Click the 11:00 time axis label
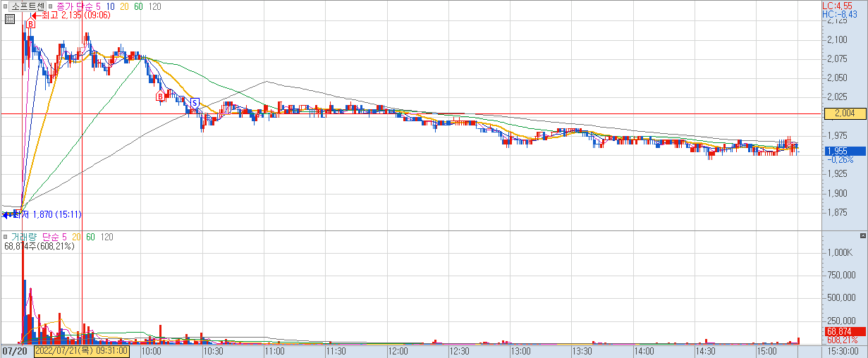868x358 pixels. (274, 350)
